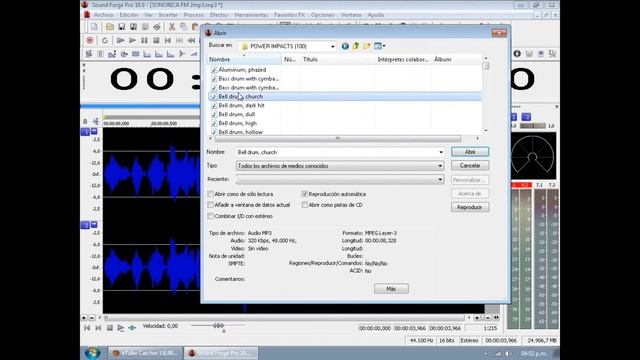Expand the Buscar en folder dropdown

click(333, 47)
